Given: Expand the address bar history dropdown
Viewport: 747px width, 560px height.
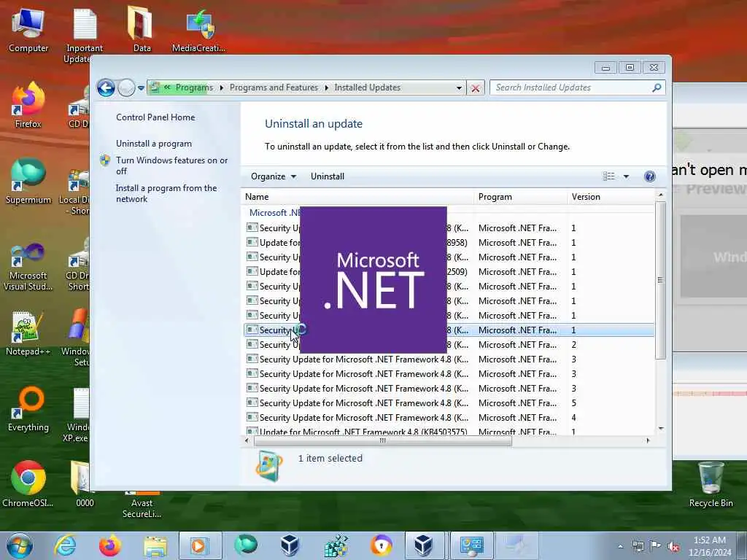Looking at the screenshot, I should click(x=459, y=87).
